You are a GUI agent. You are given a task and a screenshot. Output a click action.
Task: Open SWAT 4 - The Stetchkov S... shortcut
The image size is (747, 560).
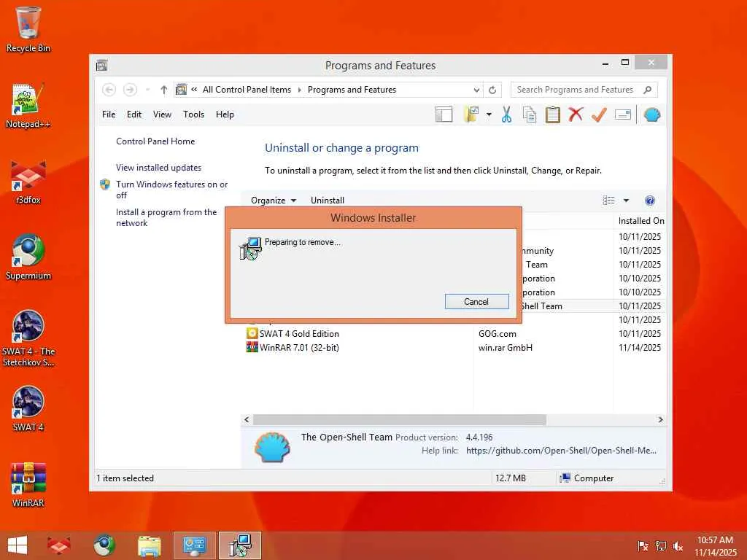pos(28,338)
